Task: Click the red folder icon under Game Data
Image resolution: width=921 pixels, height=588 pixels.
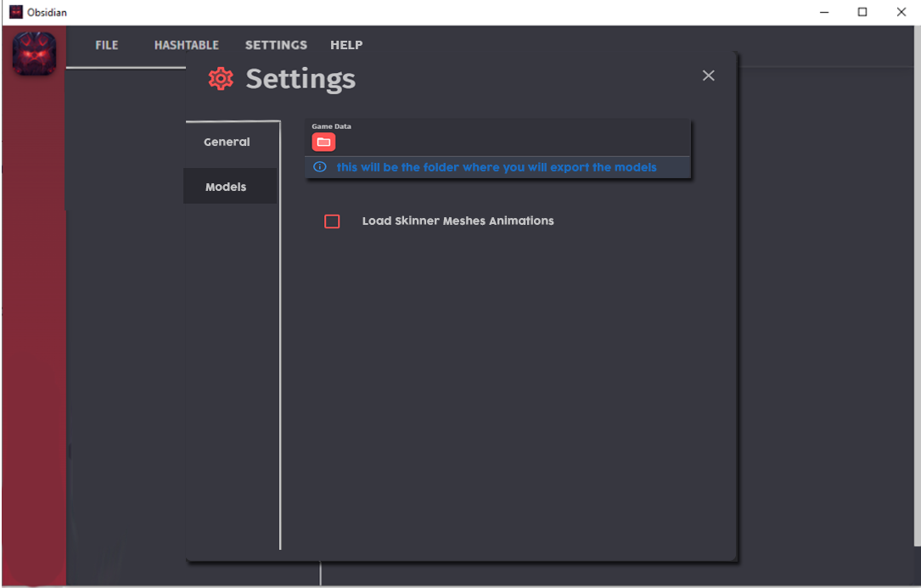Action: pyautogui.click(x=323, y=141)
